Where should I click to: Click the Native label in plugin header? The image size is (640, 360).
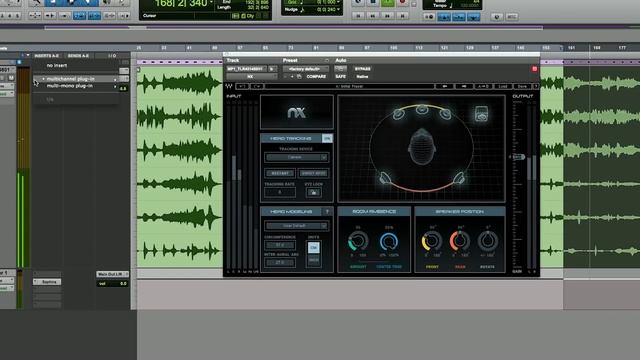point(362,76)
